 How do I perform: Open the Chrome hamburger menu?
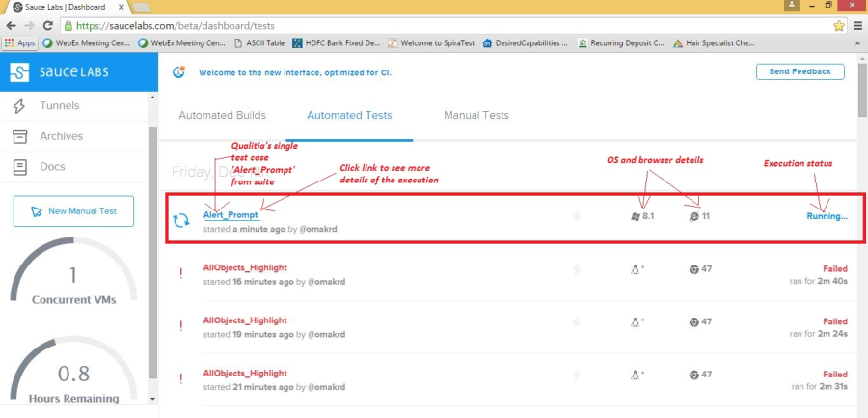point(856,26)
